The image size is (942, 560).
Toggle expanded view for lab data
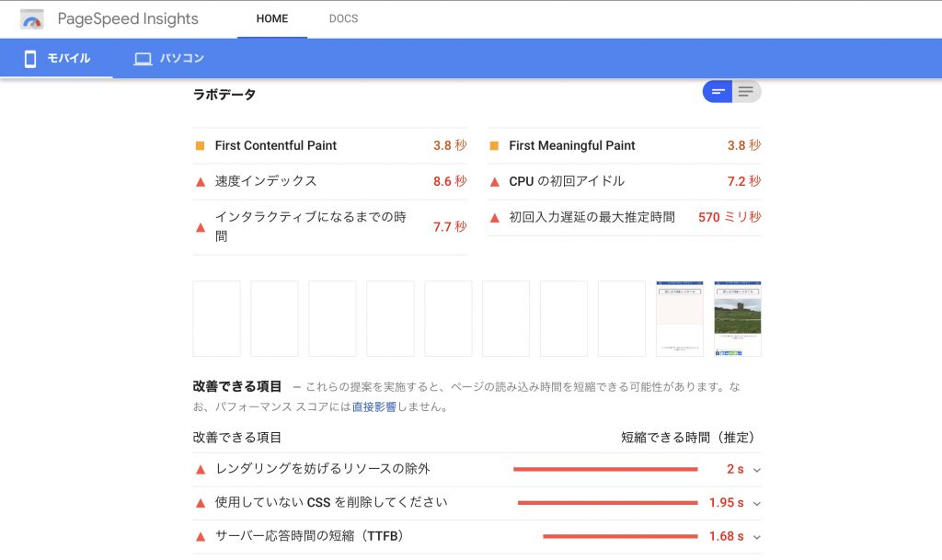(x=746, y=92)
